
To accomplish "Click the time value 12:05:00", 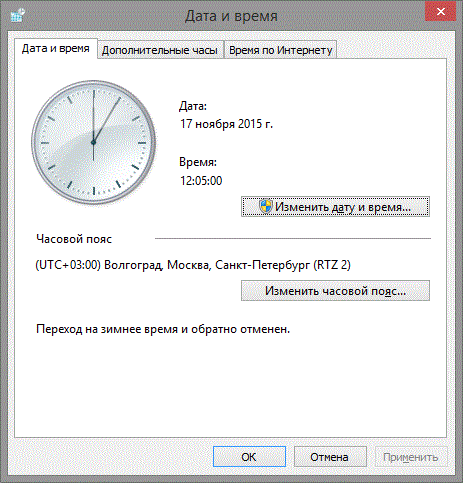I will click(x=201, y=181).
